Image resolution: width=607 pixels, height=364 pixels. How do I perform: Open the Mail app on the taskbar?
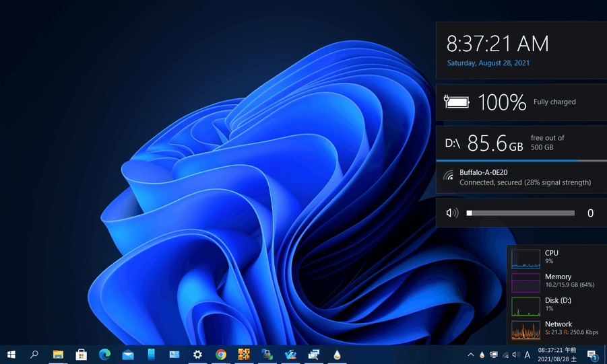[128, 355]
